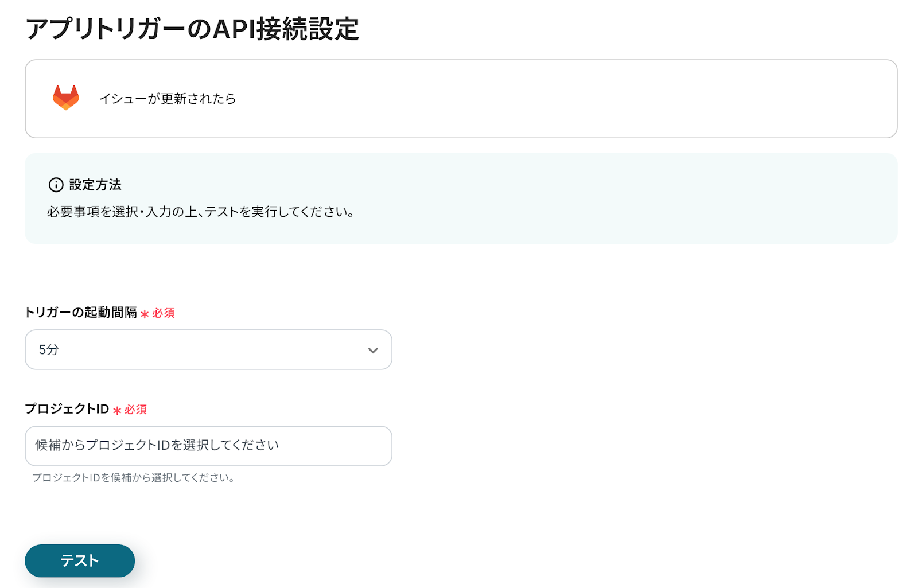Click the 5分 value in the interval selector
Image resolution: width=918 pixels, height=588 pixels.
coord(49,350)
